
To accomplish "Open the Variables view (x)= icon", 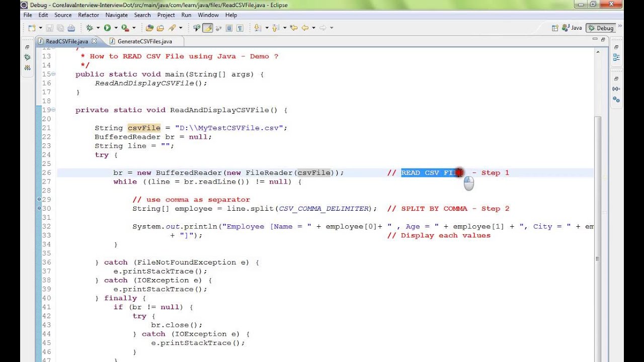I will [x=616, y=89].
